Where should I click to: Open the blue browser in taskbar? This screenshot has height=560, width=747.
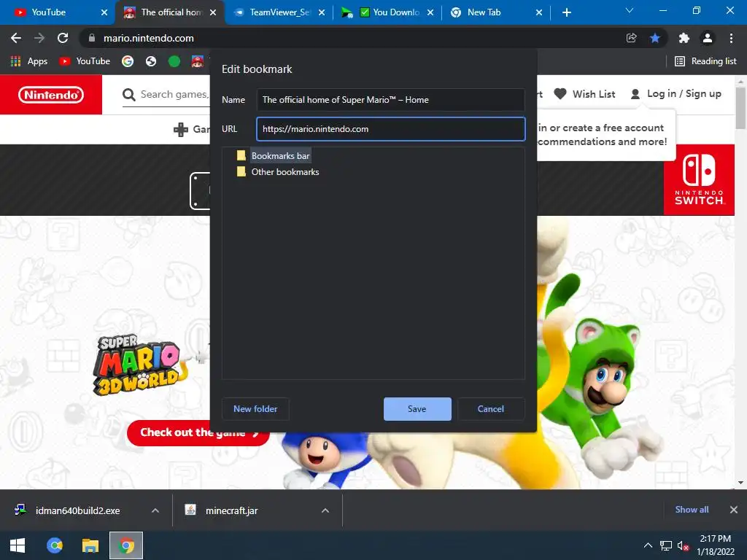click(55, 545)
